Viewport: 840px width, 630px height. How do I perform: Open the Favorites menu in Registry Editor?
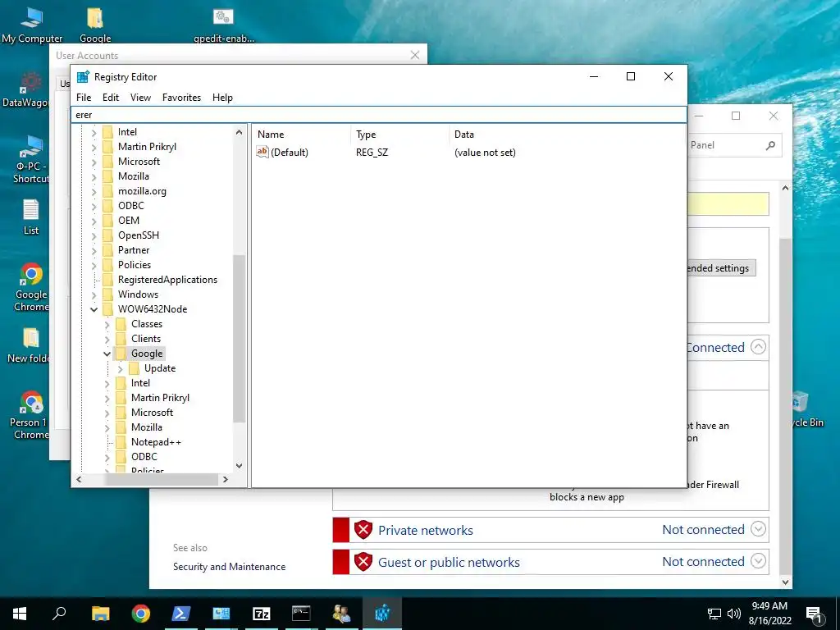[181, 98]
